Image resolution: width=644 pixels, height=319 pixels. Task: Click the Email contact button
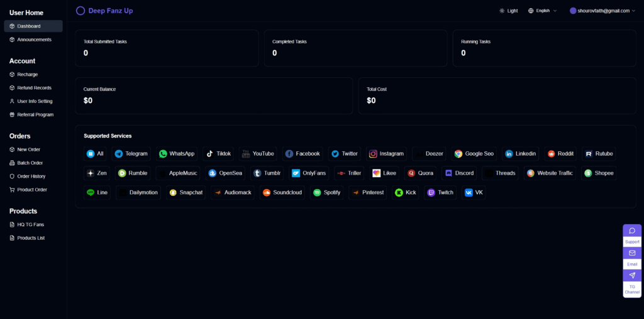coord(632,257)
